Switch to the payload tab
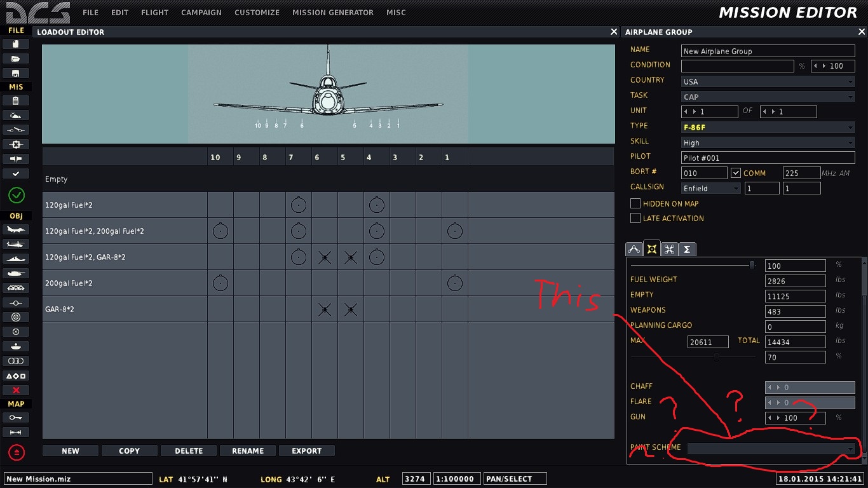 click(x=652, y=248)
